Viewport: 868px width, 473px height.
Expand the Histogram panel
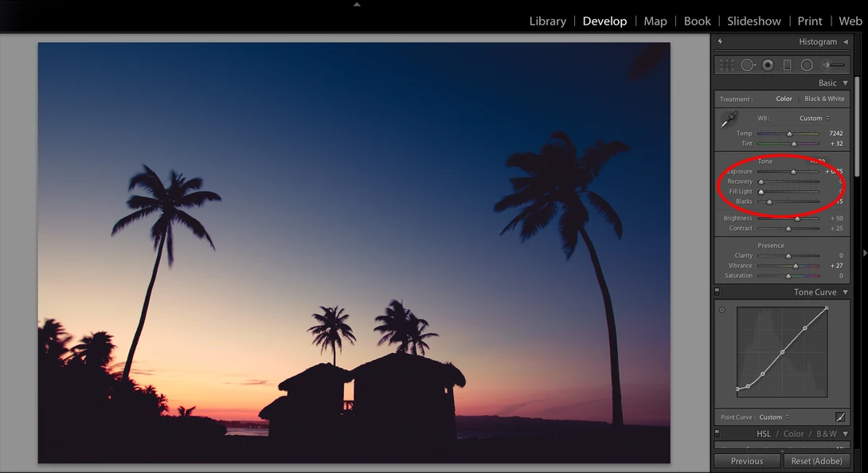(845, 42)
